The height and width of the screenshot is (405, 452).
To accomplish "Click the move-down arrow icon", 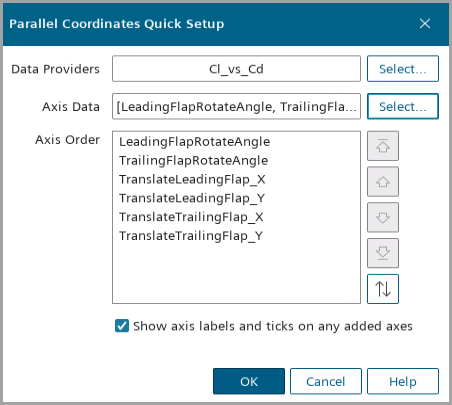I will pyautogui.click(x=383, y=217).
